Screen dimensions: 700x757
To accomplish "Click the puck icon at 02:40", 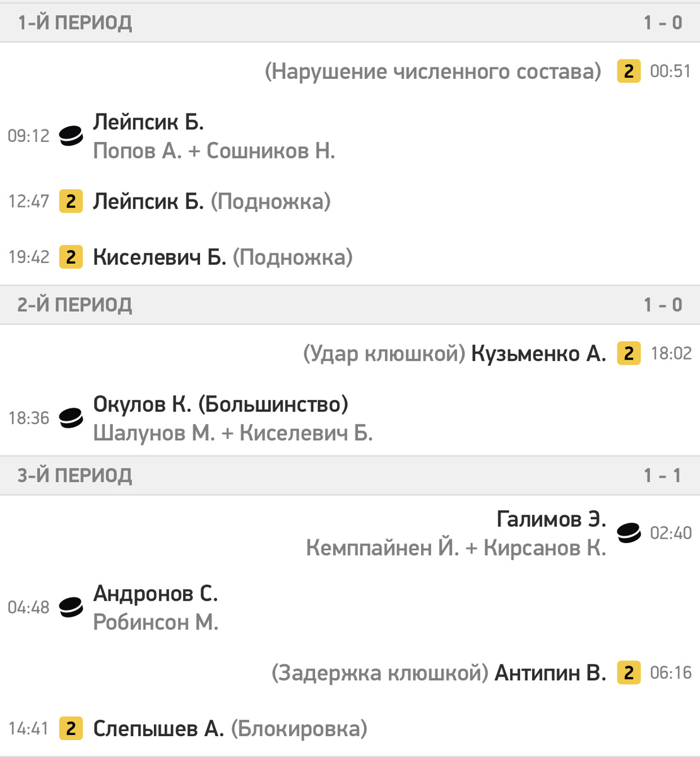I will pos(629,533).
